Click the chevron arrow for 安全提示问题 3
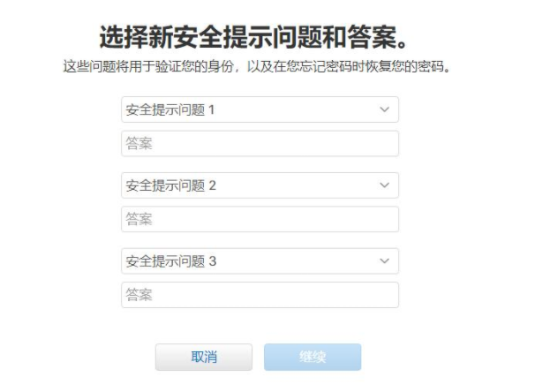 pos(384,261)
